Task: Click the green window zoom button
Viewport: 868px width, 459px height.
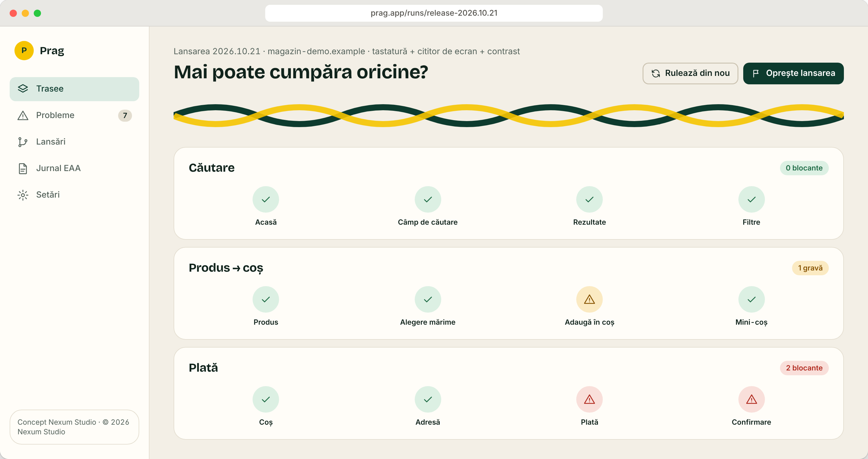Action: [37, 13]
